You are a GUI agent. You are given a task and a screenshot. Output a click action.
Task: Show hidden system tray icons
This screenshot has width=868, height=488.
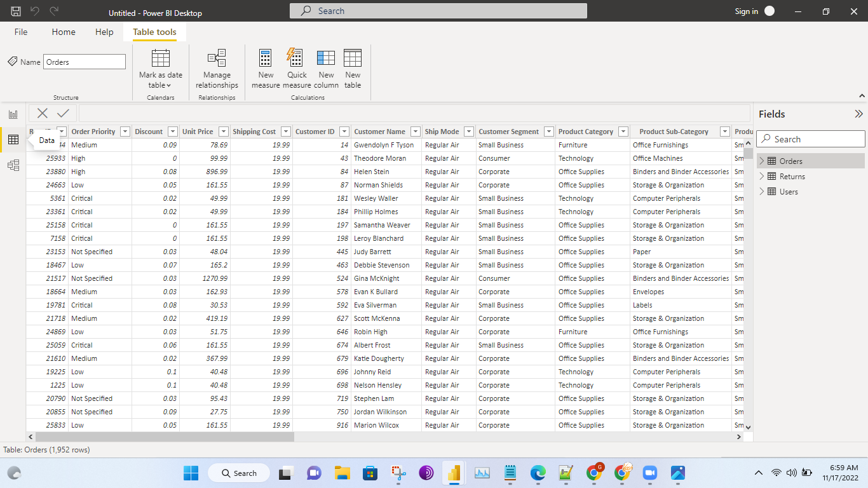pos(758,473)
